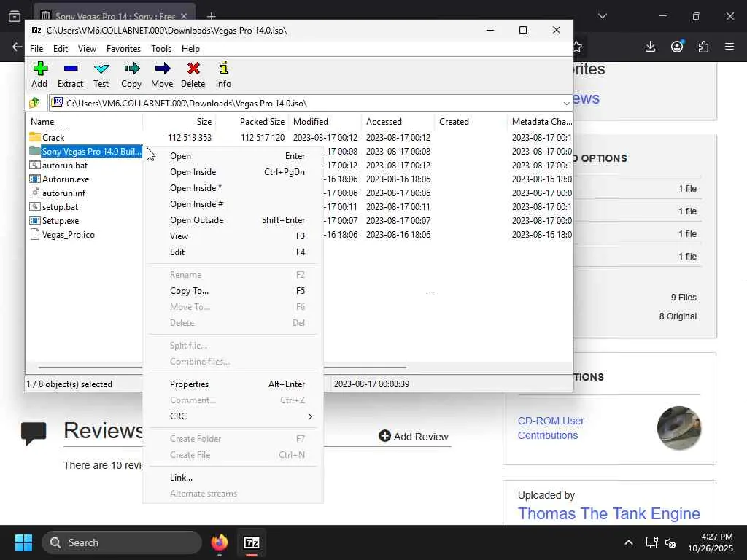Sort by the Name column header
This screenshot has height=560, width=747.
pyautogui.click(x=85, y=122)
